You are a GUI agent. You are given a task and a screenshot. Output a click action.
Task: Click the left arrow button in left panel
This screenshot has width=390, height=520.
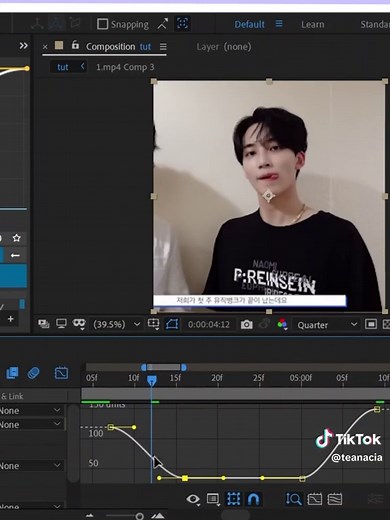pos(15,255)
